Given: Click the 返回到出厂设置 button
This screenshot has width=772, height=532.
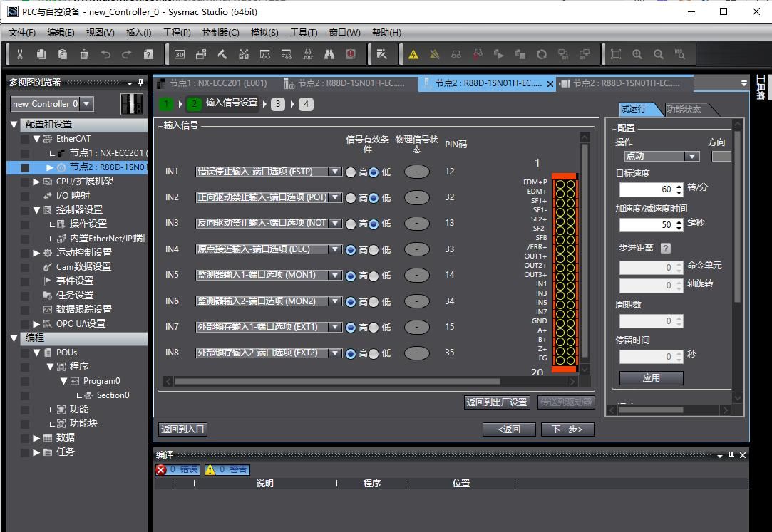Looking at the screenshot, I should pyautogui.click(x=497, y=402).
